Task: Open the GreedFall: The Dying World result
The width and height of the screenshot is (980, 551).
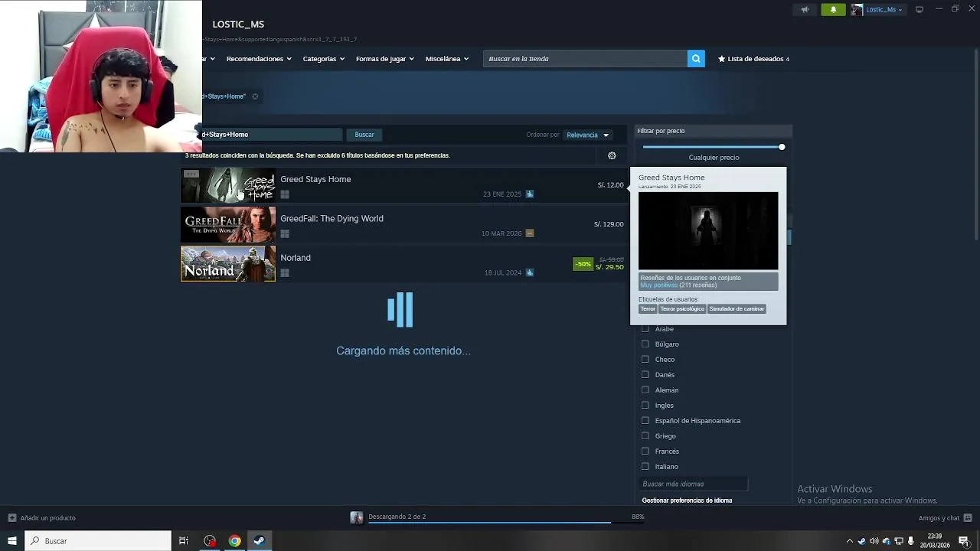Action: click(x=403, y=224)
